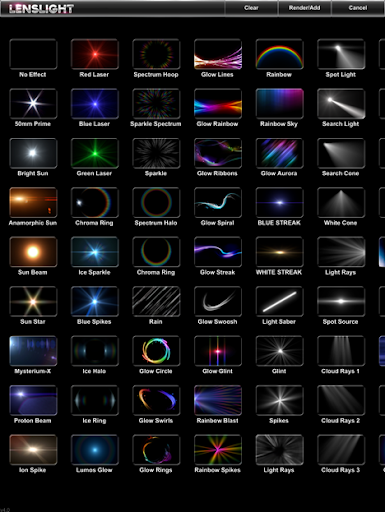This screenshot has width=385, height=512.
Task: Choose the Lumos Glow effect
Action: click(95, 450)
